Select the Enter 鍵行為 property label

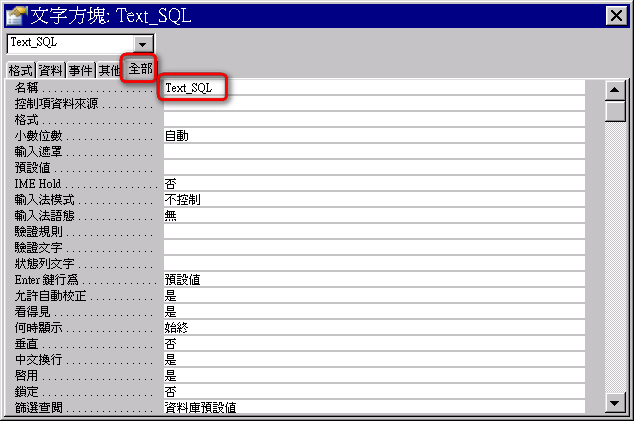(x=46, y=279)
